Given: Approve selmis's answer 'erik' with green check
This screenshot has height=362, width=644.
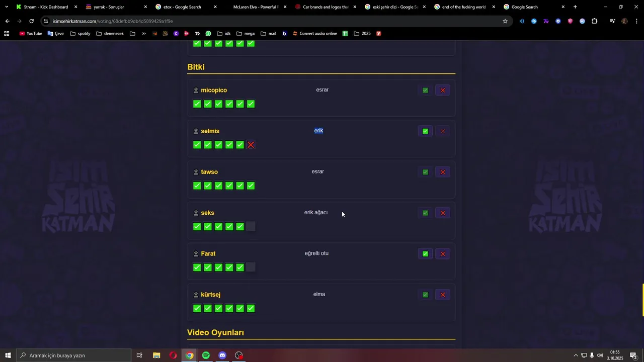Looking at the screenshot, I should tap(425, 131).
